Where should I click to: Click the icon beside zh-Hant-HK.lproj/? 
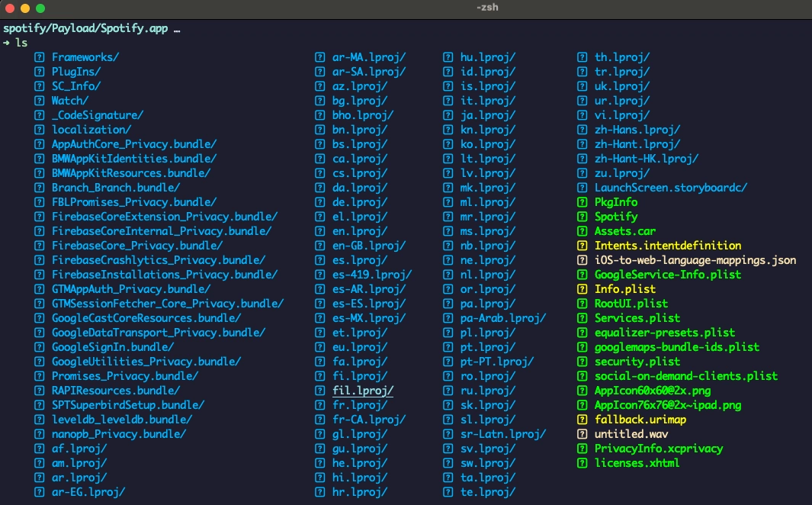click(x=582, y=159)
